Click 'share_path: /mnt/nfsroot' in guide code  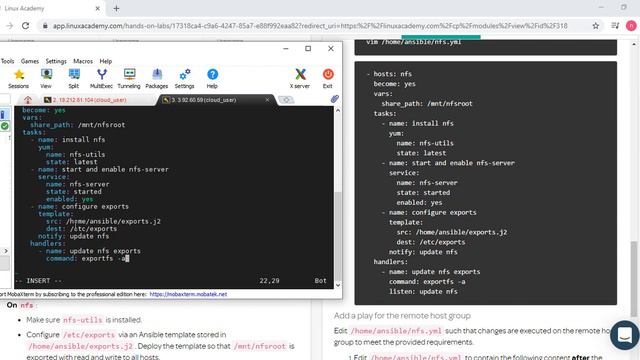point(427,104)
